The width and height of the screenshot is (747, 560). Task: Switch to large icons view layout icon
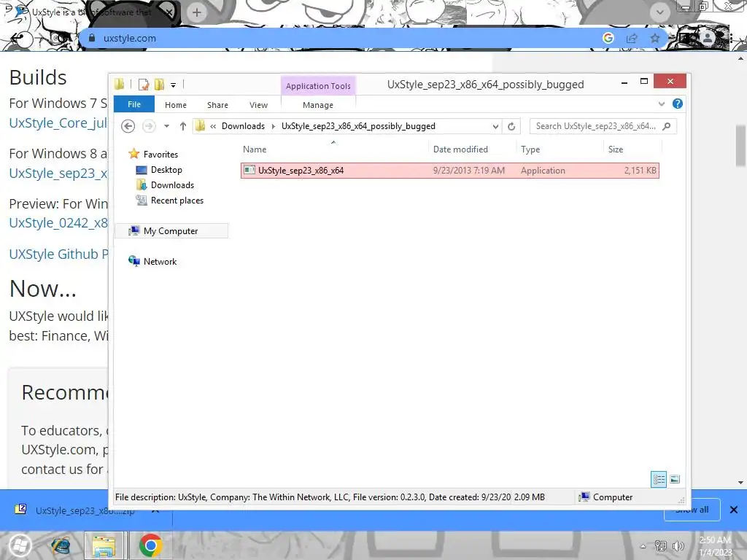675,479
